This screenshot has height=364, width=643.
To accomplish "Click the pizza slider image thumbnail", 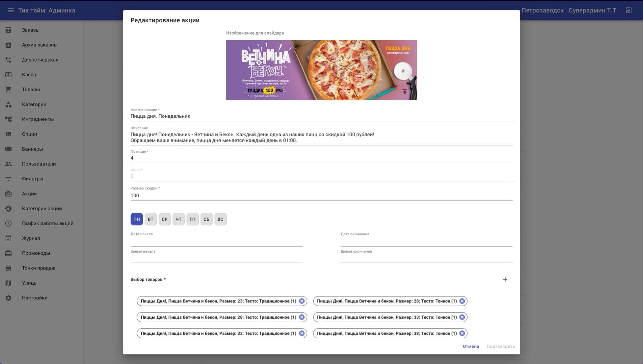I will point(321,70).
